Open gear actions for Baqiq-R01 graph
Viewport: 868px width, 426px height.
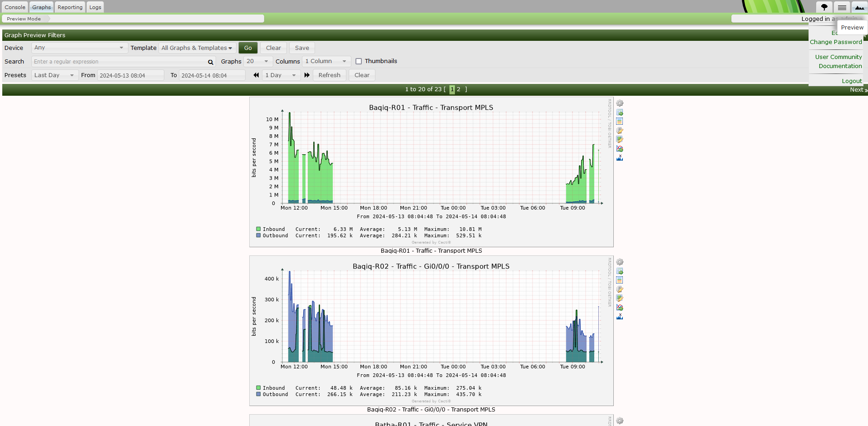[x=620, y=103]
